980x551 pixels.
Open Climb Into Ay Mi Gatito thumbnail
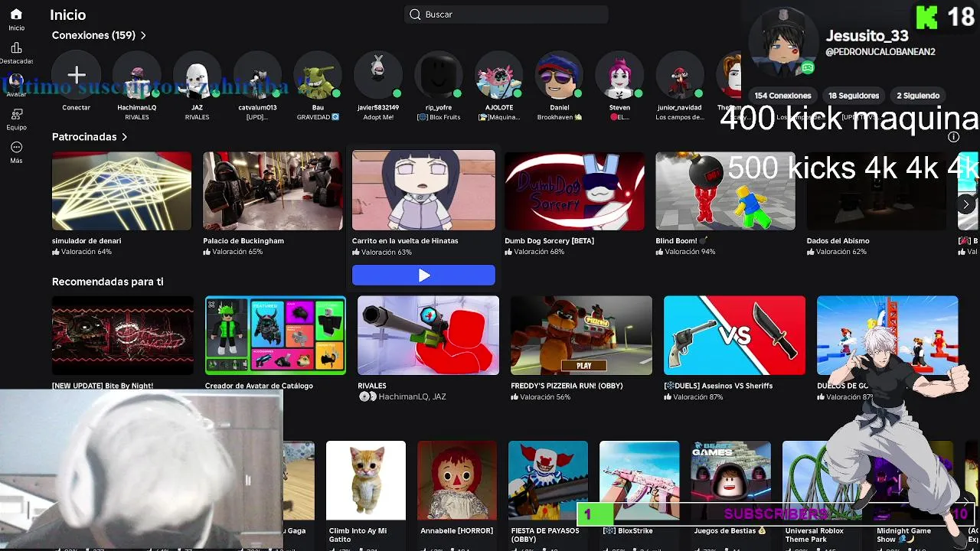(366, 481)
